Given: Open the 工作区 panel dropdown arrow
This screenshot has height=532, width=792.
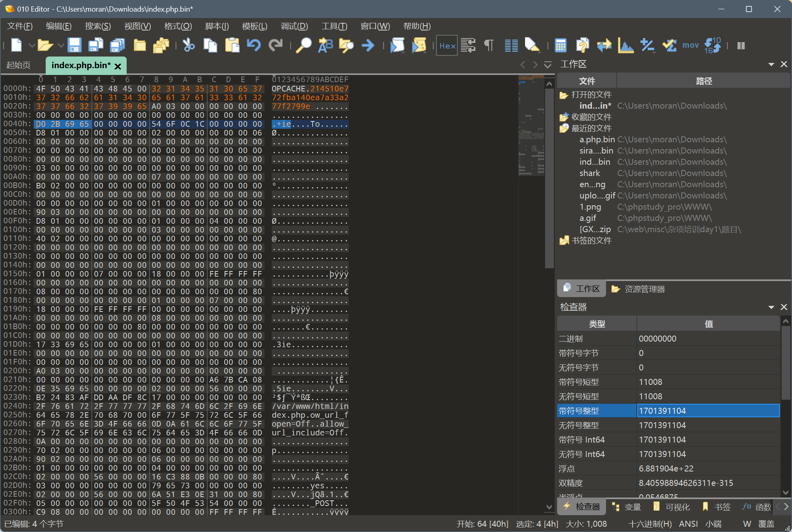Looking at the screenshot, I should [x=771, y=64].
